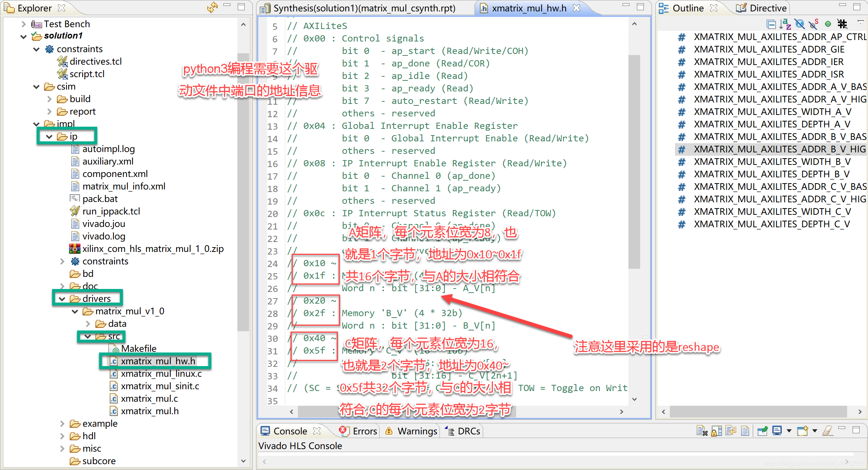The width and height of the screenshot is (868, 470).
Task: Expand the example folder
Action: pyautogui.click(x=62, y=424)
